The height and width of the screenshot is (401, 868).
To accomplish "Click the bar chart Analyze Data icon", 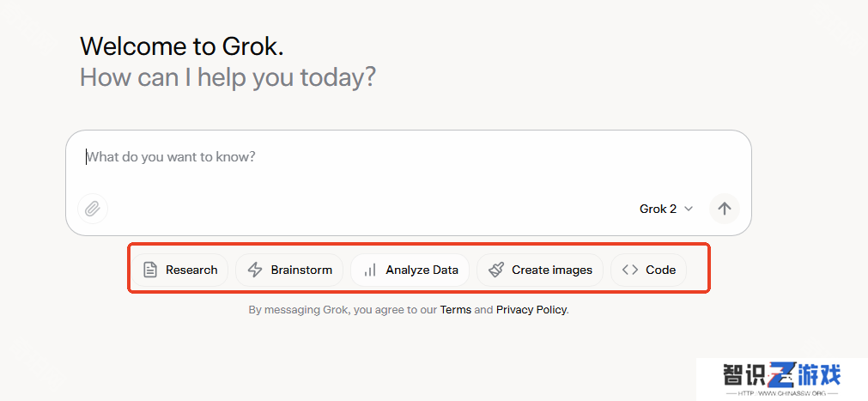I will [370, 270].
